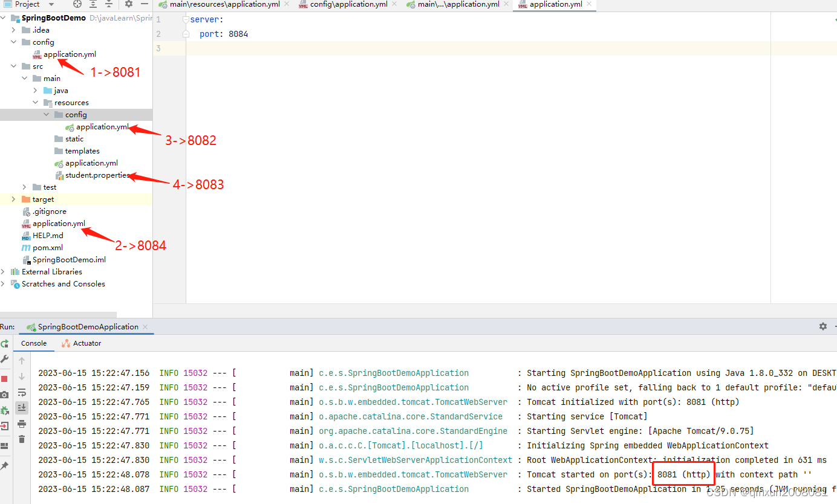This screenshot has height=504, width=837.
Task: Hide the Project tool window with the minus icon
Action: [145, 4]
